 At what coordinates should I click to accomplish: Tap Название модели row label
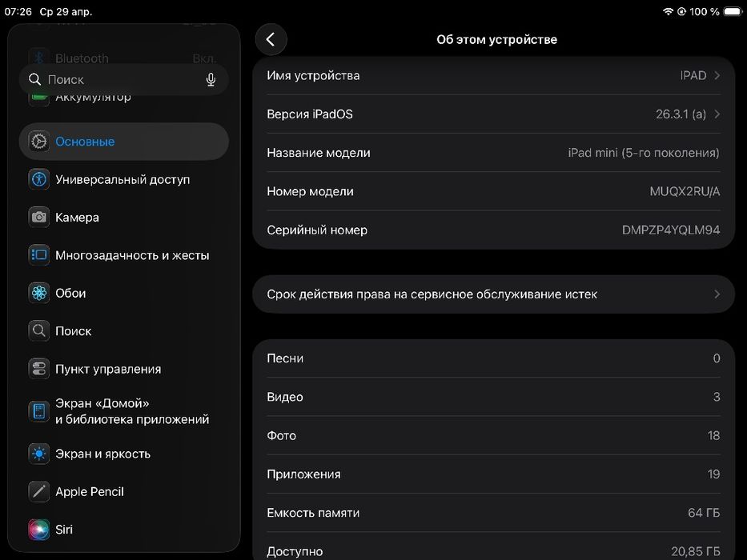319,153
